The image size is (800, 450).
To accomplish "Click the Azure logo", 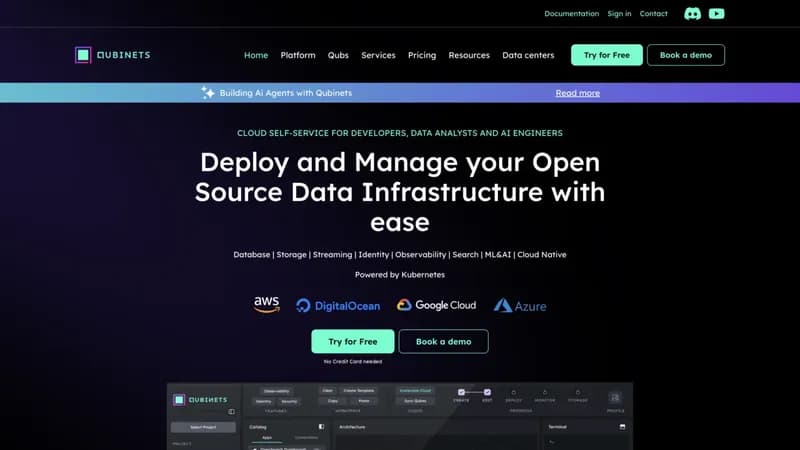I will [x=520, y=306].
